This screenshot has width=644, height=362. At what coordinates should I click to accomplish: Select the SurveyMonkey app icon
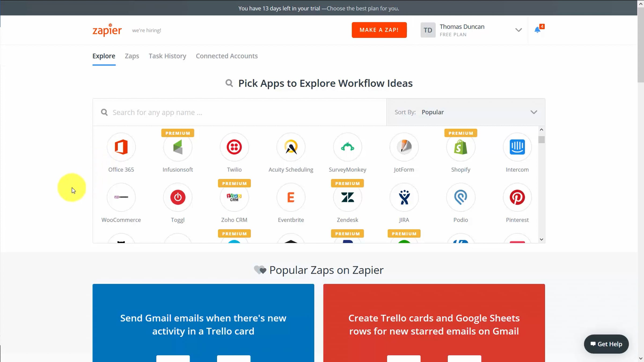click(x=347, y=147)
